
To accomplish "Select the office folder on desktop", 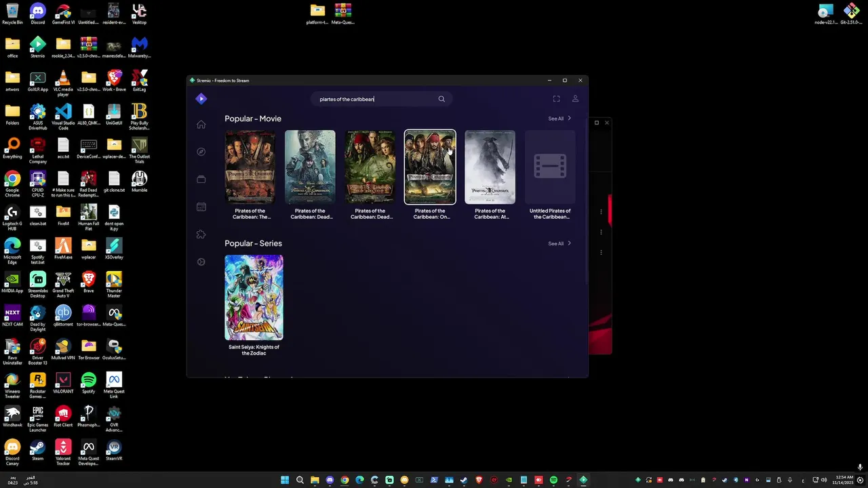I will (x=12, y=47).
